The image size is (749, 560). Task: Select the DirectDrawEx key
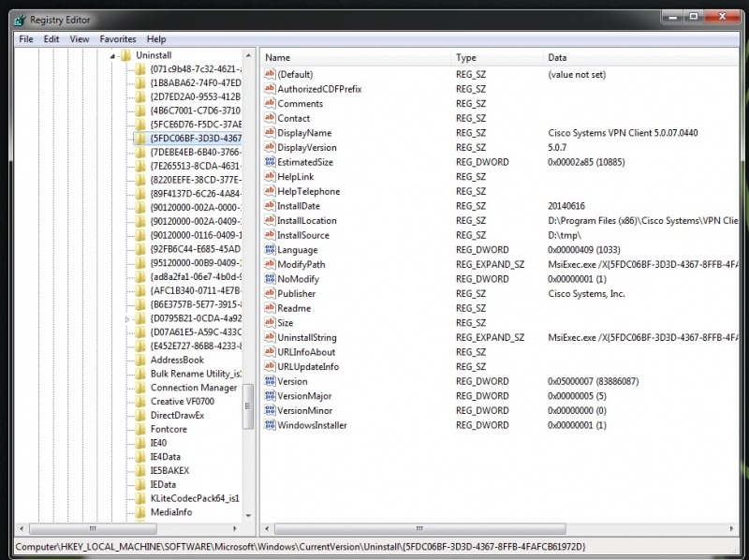[x=177, y=415]
